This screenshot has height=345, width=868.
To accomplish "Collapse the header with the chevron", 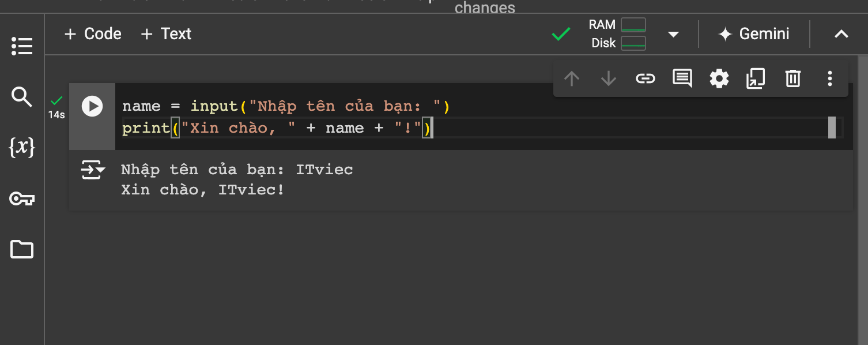I will [x=841, y=34].
